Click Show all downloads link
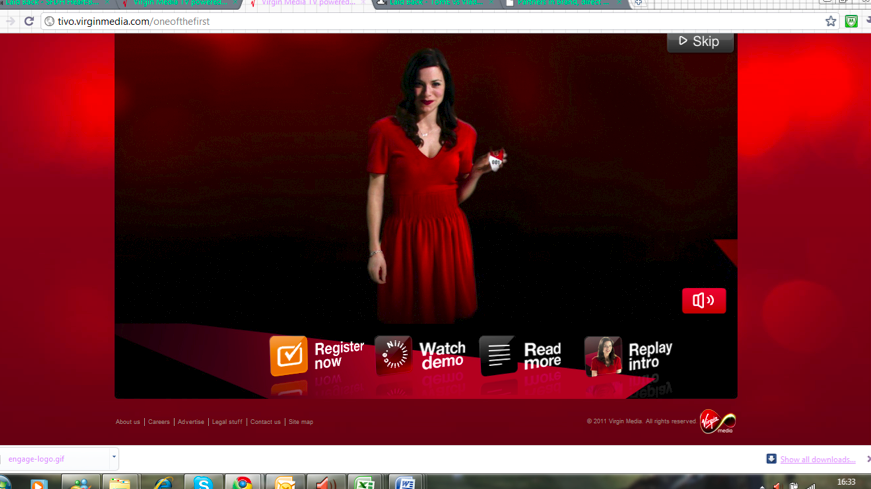The width and height of the screenshot is (871, 489). (817, 460)
